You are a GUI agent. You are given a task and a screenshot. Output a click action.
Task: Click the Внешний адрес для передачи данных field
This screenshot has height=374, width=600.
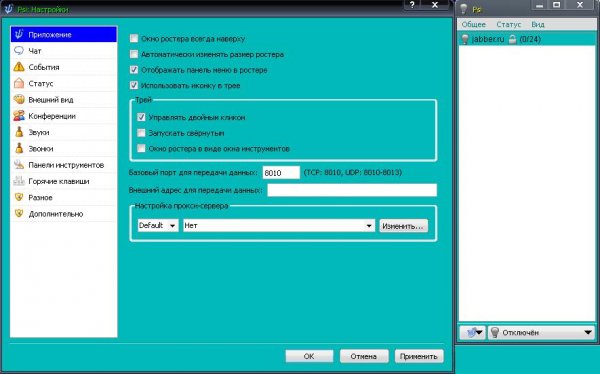click(352, 190)
